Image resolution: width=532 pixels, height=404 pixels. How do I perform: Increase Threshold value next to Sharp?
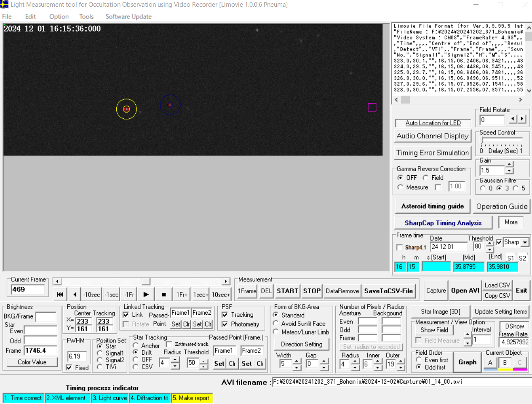coord(489,243)
